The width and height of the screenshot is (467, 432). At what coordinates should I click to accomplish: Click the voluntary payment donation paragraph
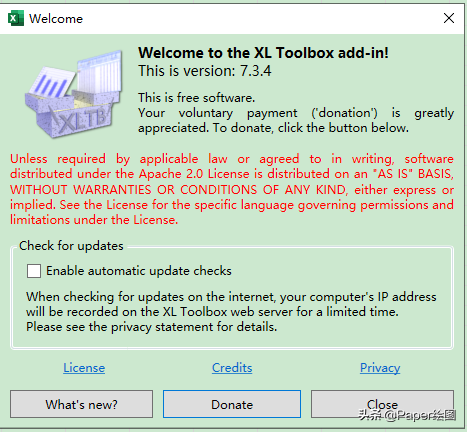(x=296, y=120)
